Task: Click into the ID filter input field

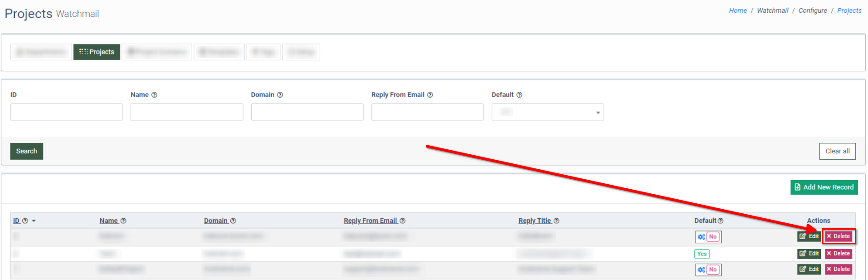Action: coord(66,112)
